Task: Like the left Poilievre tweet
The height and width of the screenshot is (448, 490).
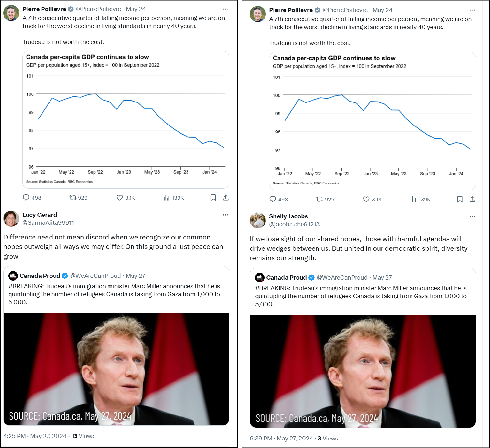Action: pyautogui.click(x=120, y=198)
